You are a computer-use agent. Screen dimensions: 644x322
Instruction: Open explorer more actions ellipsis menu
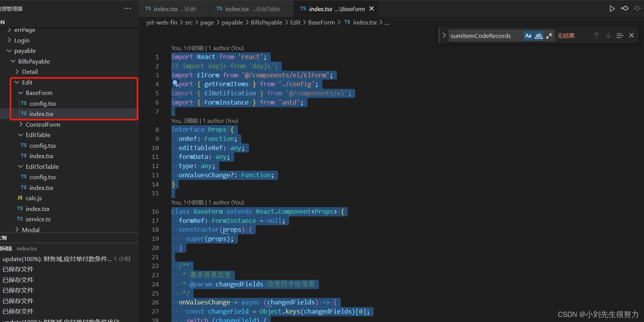click(x=128, y=8)
